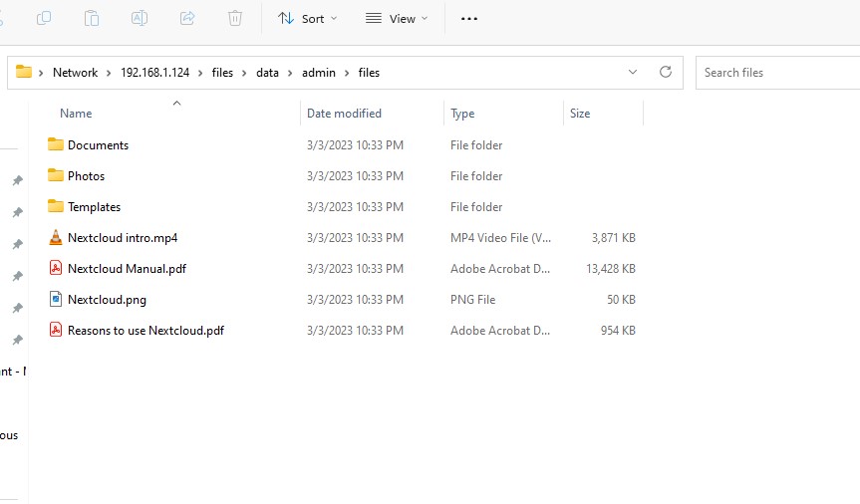Refresh the current folder view
Screen dimensions: 860x504
[666, 72]
